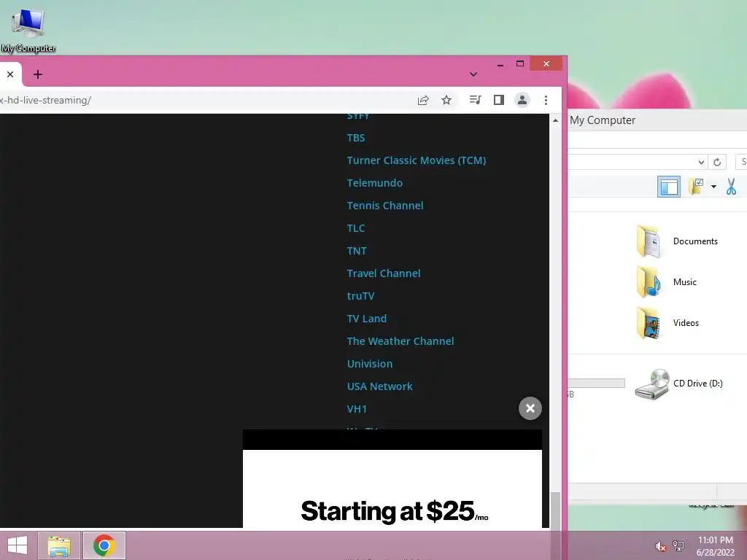Click the network tray icon

coord(678,546)
